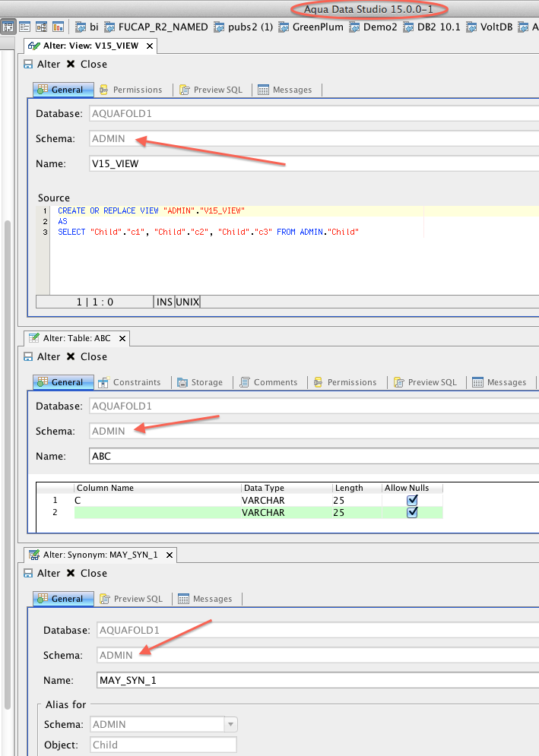Image resolution: width=539 pixels, height=756 pixels.
Task: Click the Name field containing V15_VIEW
Action: point(314,163)
